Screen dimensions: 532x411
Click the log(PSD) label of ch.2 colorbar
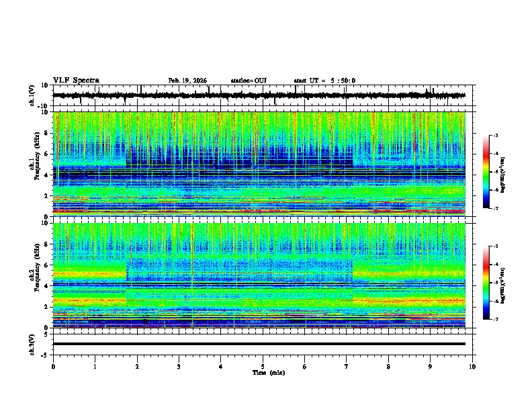tap(502, 285)
